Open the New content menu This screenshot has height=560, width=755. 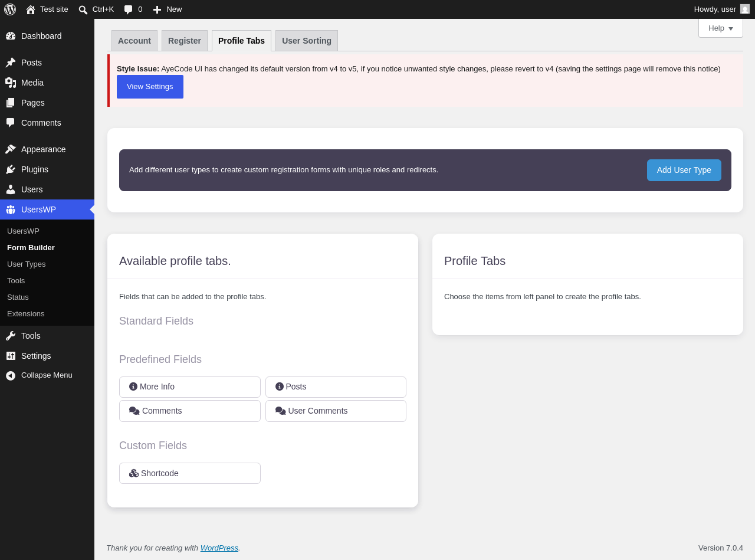coord(168,9)
